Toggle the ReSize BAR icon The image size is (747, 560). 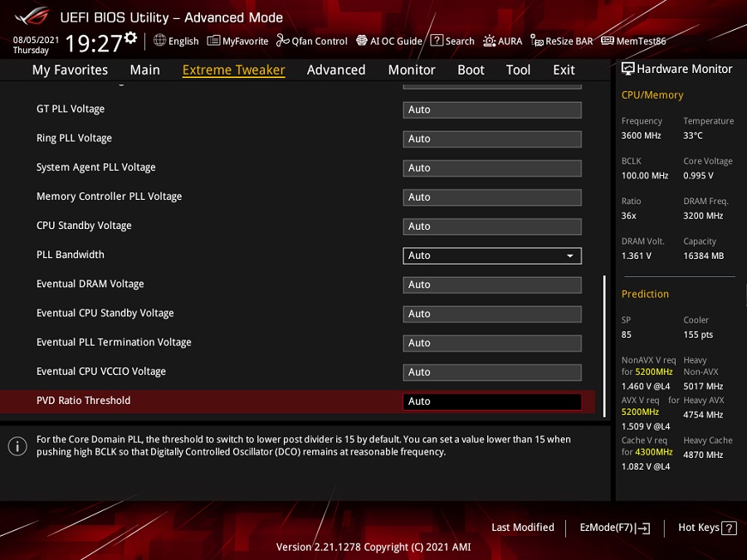coord(537,41)
